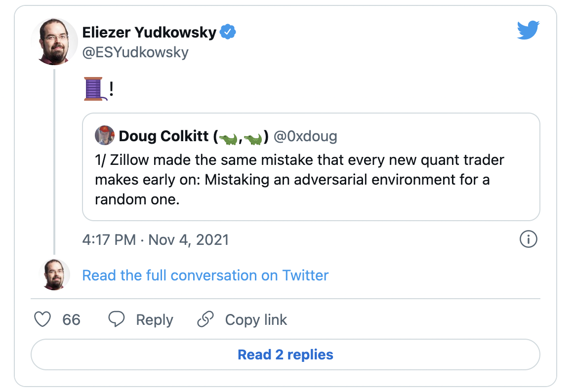
Task: Click the small avatar beside conversation link
Action: (x=54, y=274)
